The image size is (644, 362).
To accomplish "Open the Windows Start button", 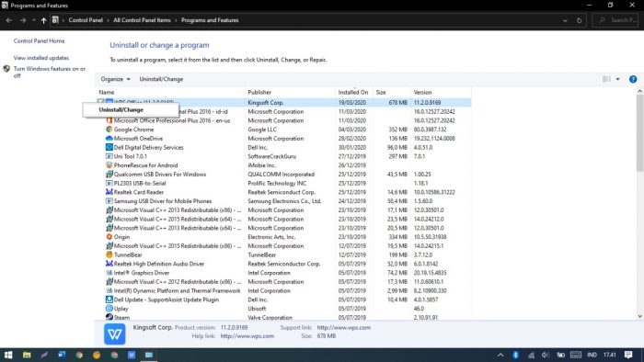I will (x=7, y=355).
